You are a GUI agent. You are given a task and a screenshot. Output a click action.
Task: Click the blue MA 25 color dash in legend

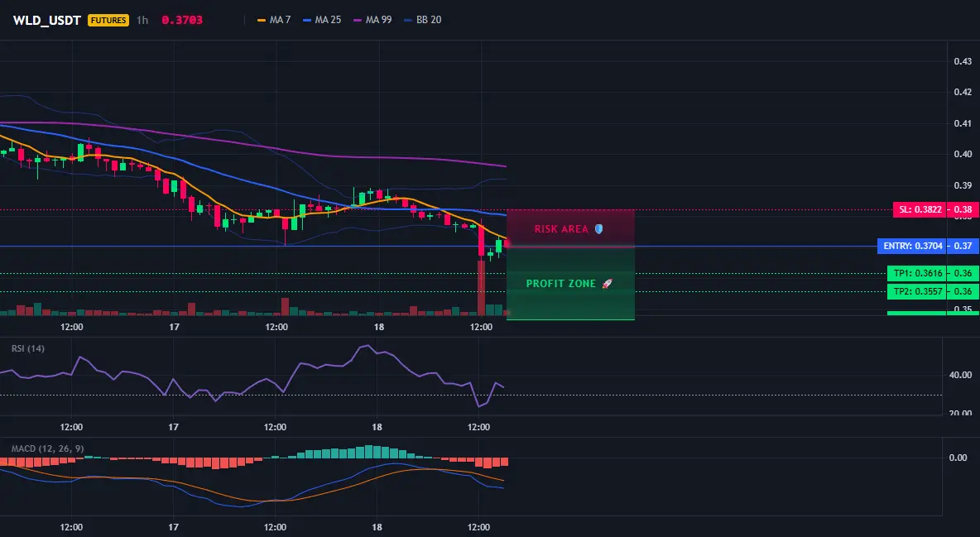[307, 20]
